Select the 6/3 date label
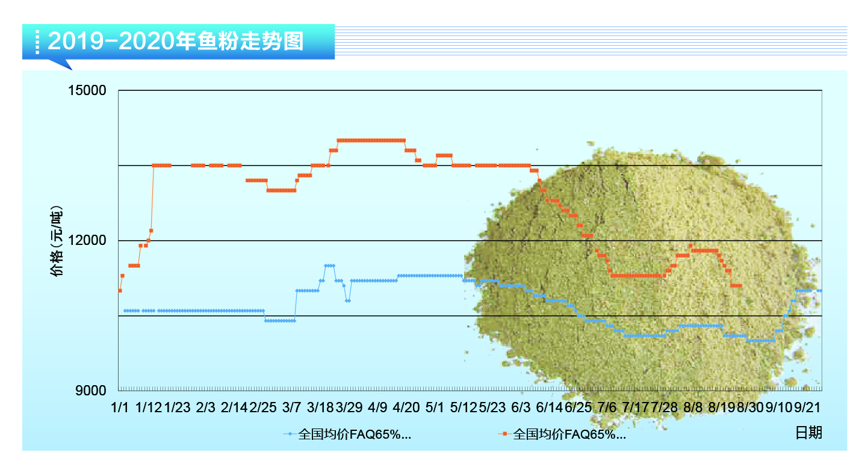The image size is (868, 470). 521,407
